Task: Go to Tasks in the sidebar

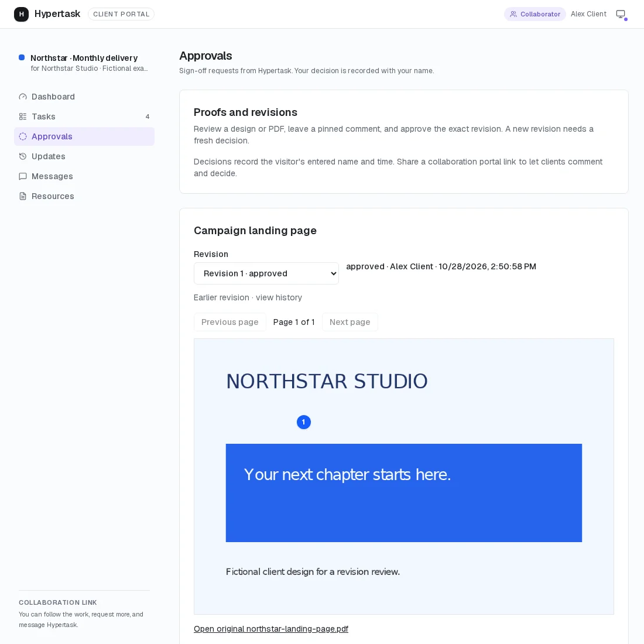Action: (x=84, y=117)
